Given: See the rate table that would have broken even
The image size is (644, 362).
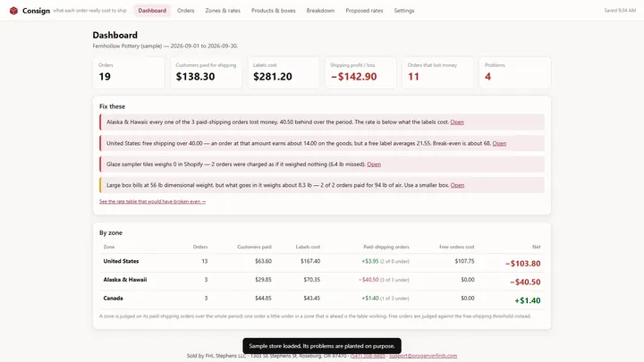Looking at the screenshot, I should [x=152, y=201].
